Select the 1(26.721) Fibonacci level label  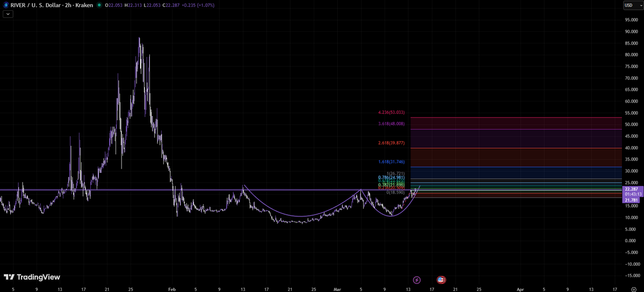pos(395,174)
